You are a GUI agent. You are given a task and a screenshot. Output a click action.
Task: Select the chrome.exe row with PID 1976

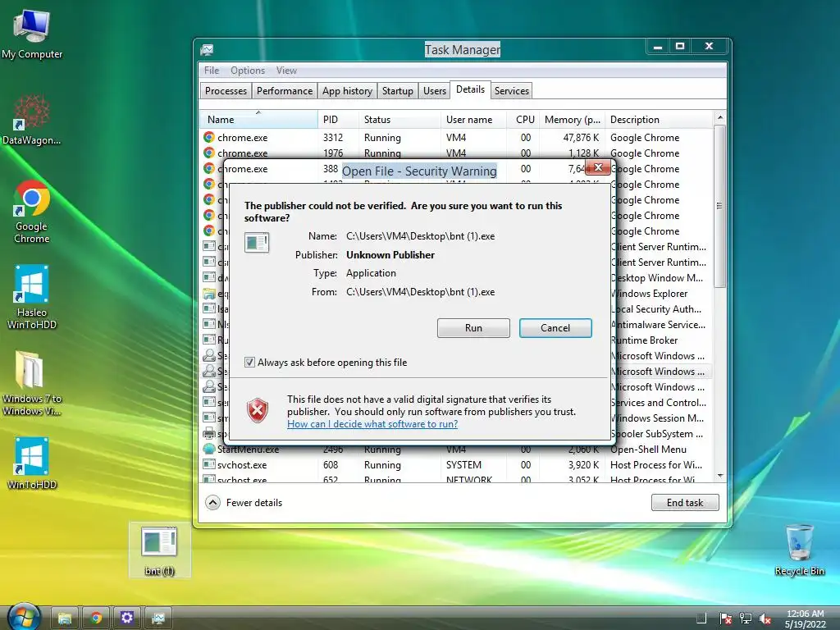(456, 153)
